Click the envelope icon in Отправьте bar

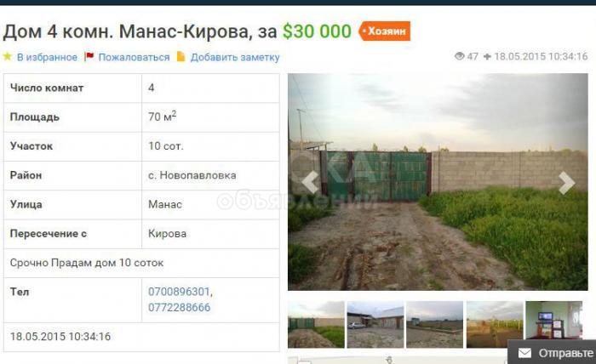pos(524,353)
